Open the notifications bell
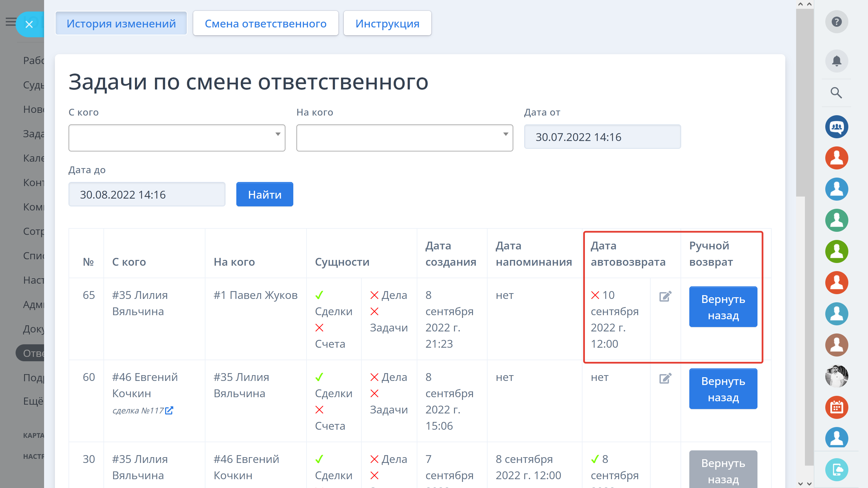The width and height of the screenshot is (868, 488). tap(836, 61)
